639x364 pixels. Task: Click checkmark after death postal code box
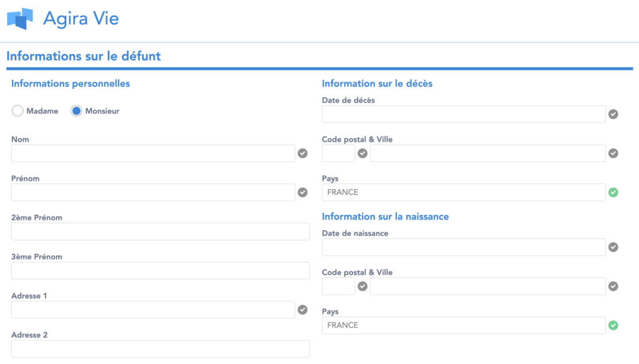pos(363,153)
